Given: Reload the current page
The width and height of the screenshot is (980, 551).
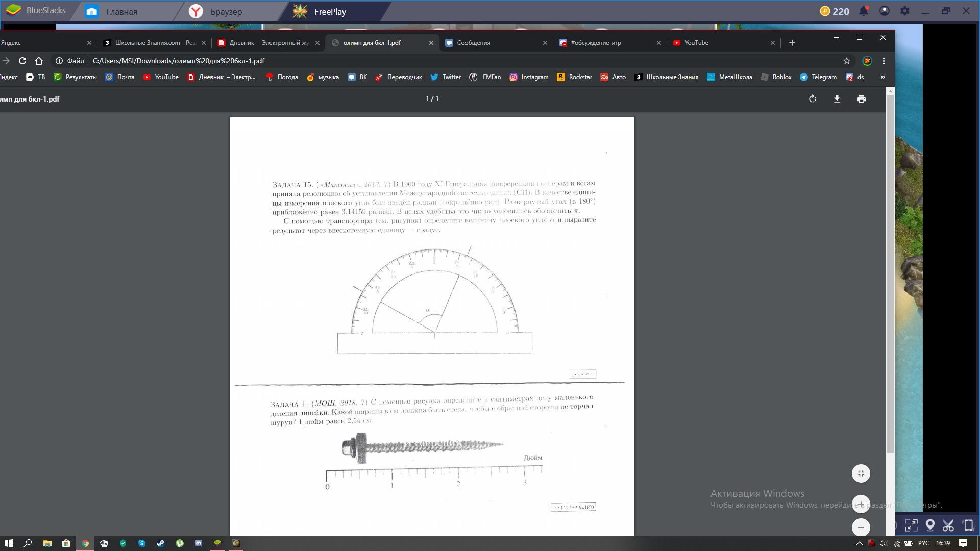Looking at the screenshot, I should point(22,61).
